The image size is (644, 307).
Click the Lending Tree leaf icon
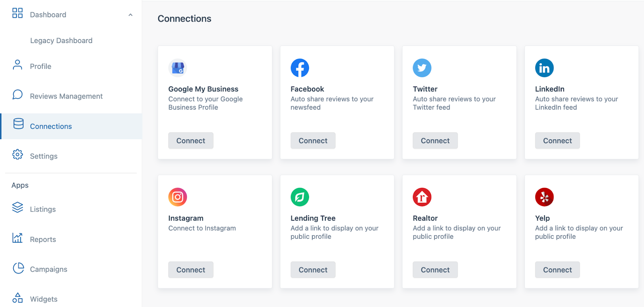point(300,197)
